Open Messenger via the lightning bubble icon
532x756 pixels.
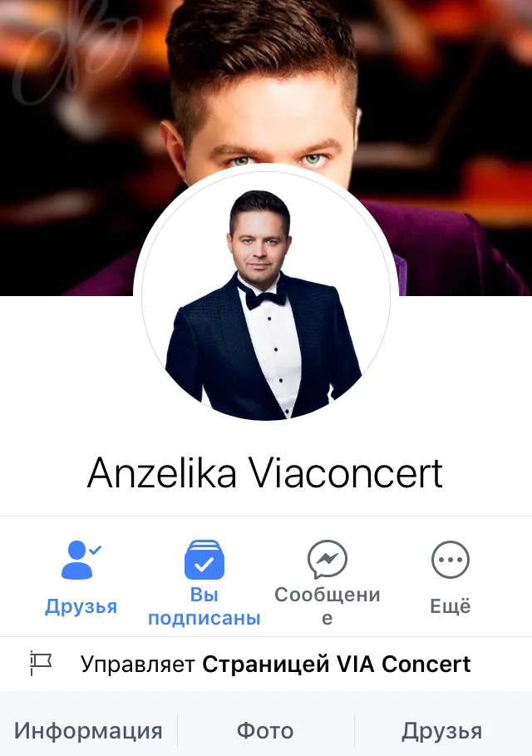tap(328, 560)
